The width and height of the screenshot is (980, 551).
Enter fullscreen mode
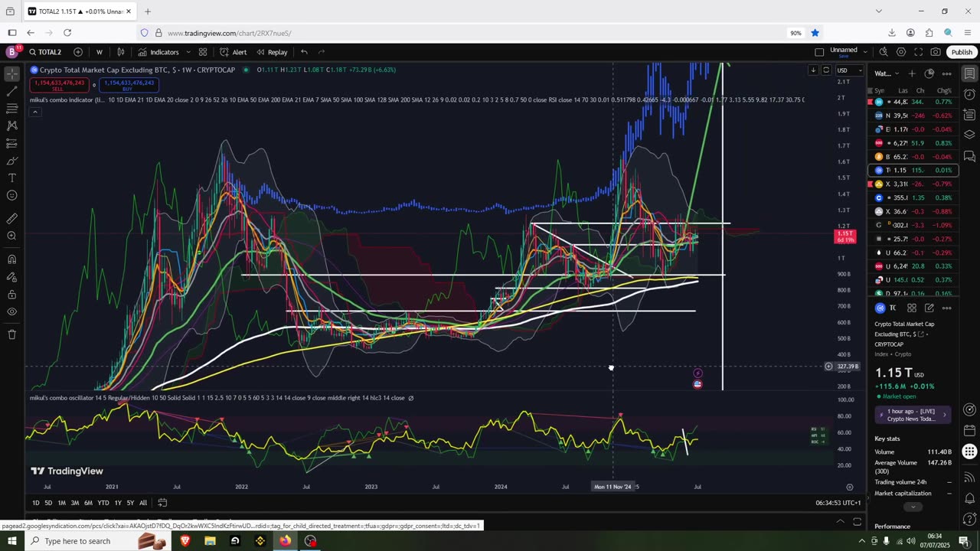918,52
